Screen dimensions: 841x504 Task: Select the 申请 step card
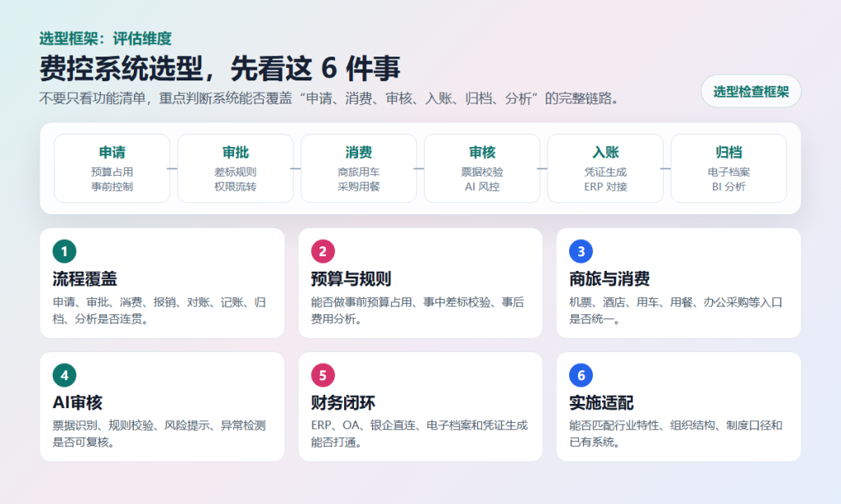[112, 168]
